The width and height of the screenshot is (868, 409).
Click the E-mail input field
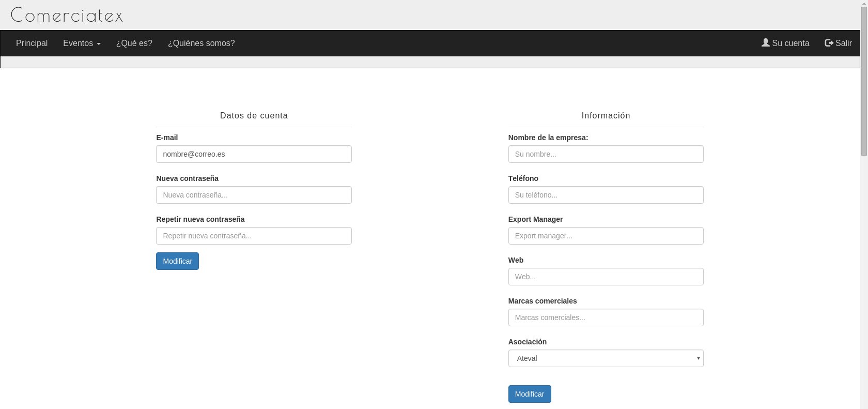coord(254,154)
